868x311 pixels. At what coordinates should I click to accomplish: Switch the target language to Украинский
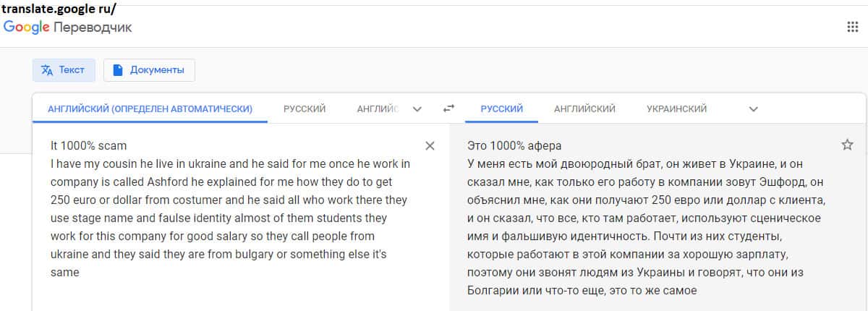click(x=676, y=109)
